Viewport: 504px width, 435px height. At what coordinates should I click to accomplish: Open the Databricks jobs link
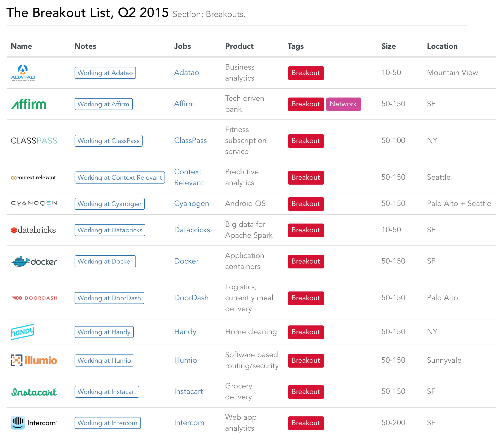tap(192, 230)
